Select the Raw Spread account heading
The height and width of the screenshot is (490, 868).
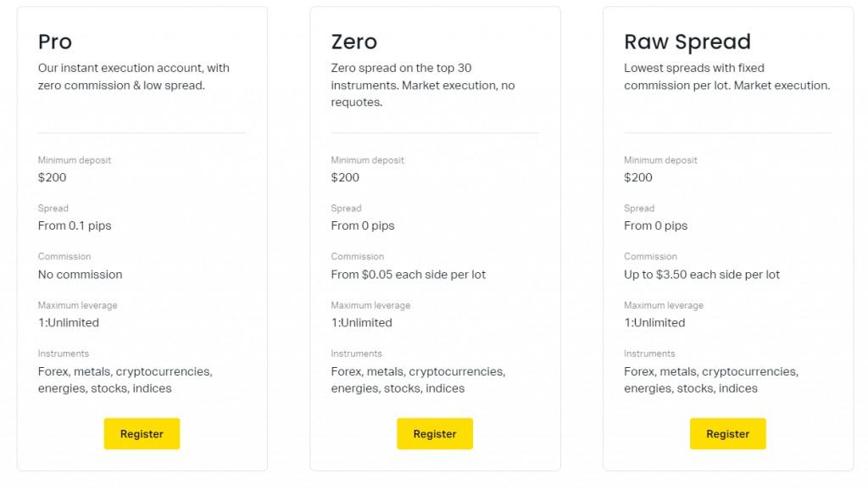687,42
